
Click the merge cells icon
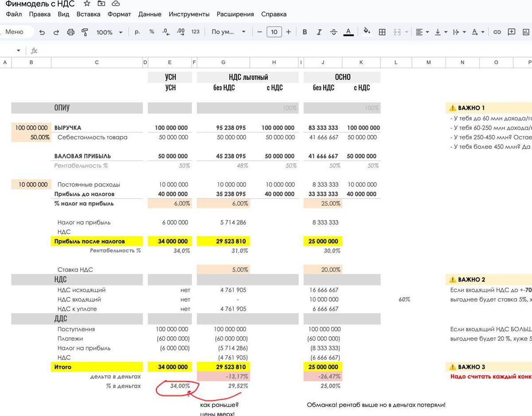pos(397,32)
